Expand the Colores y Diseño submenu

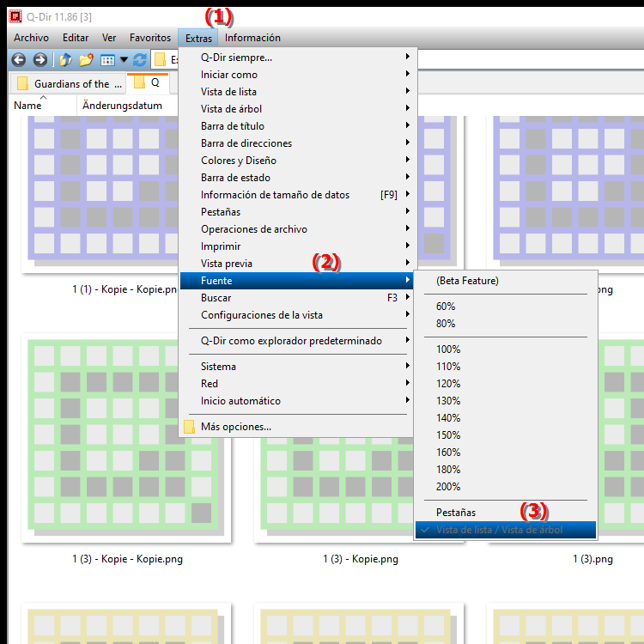pos(298,161)
